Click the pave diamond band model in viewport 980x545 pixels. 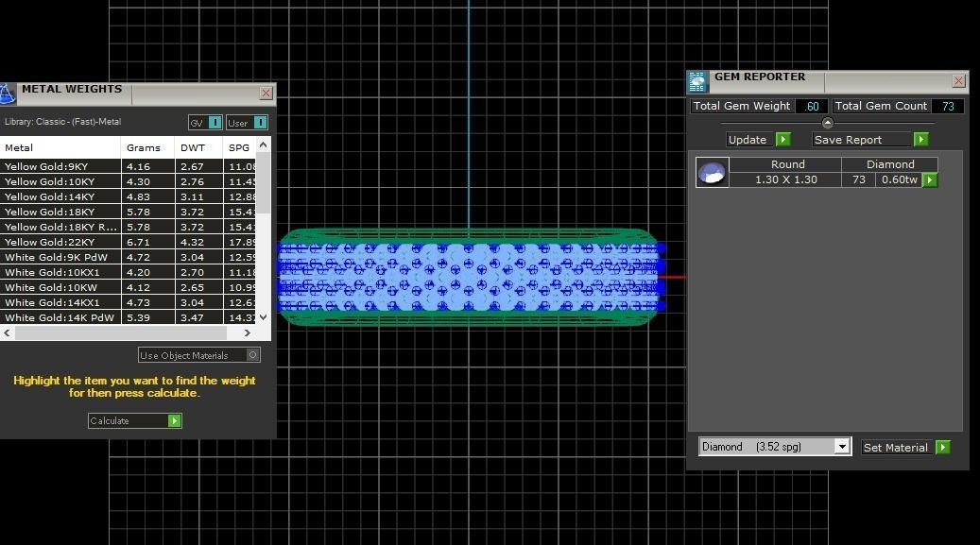tap(470, 277)
